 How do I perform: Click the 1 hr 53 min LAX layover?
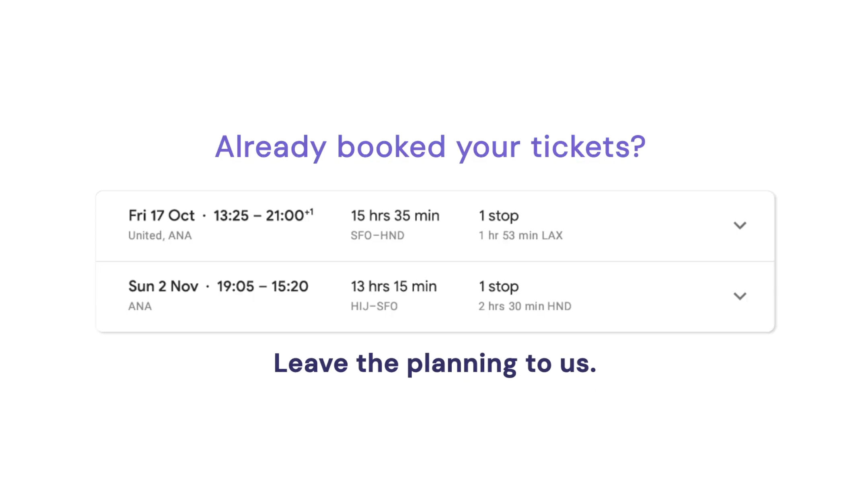[x=520, y=235]
